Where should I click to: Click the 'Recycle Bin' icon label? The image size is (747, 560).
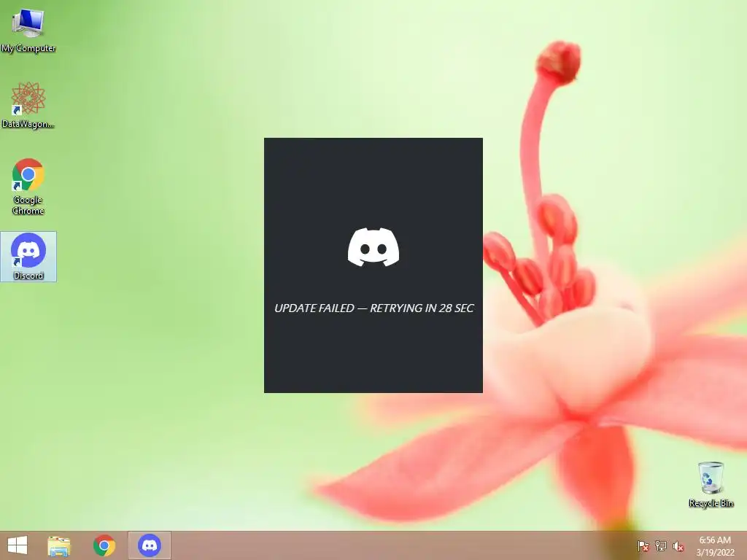(x=711, y=503)
